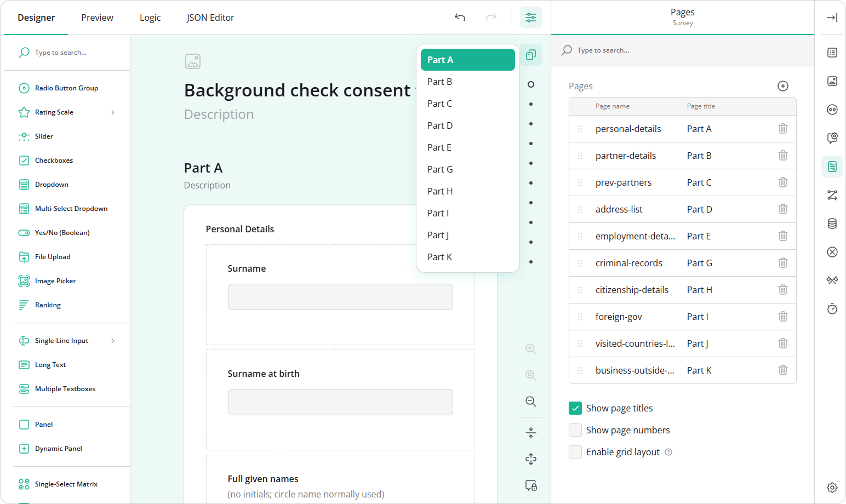The image size is (846, 504).
Task: Click the drag handle of employment-details row
Action: [x=580, y=236]
